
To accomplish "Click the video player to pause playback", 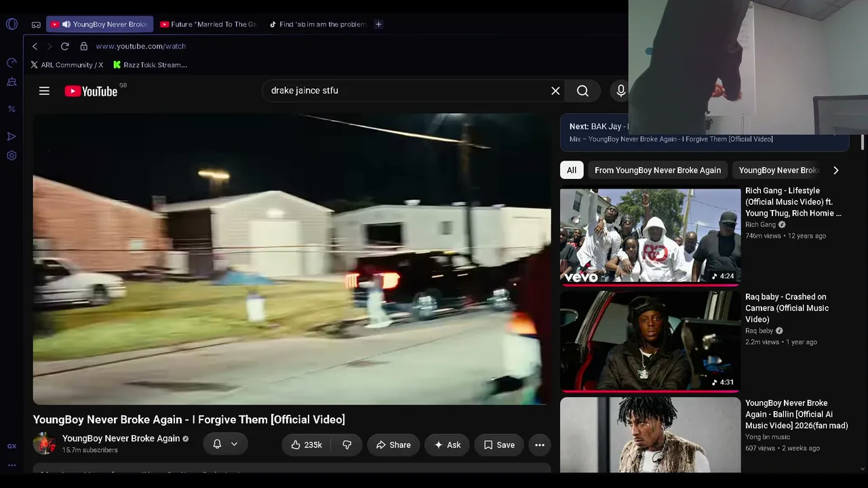I will (292, 259).
